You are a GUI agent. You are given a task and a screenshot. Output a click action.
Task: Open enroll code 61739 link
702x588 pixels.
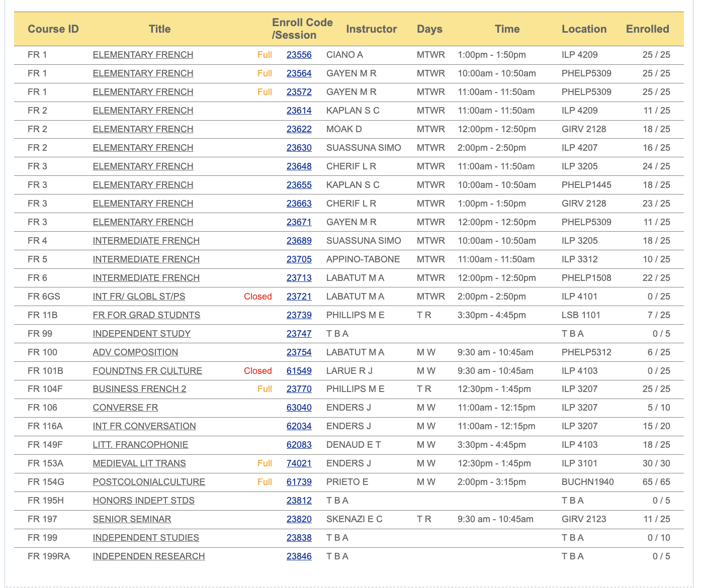[x=299, y=482]
